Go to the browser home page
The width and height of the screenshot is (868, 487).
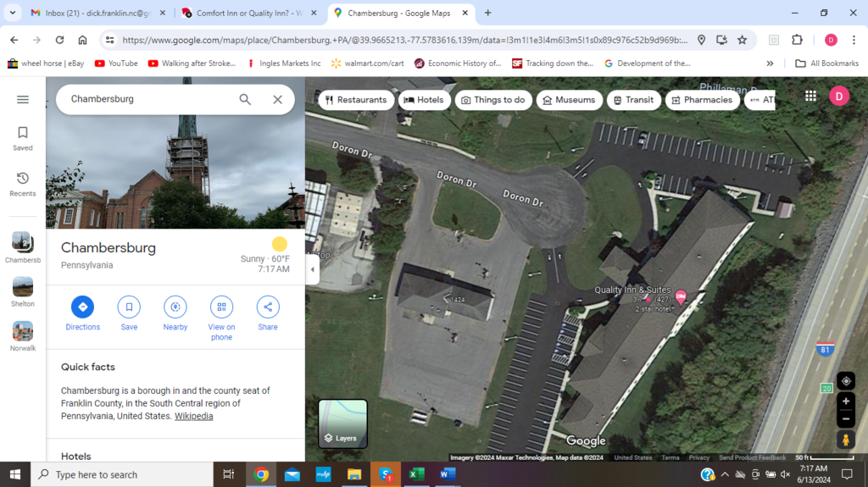[x=82, y=40]
